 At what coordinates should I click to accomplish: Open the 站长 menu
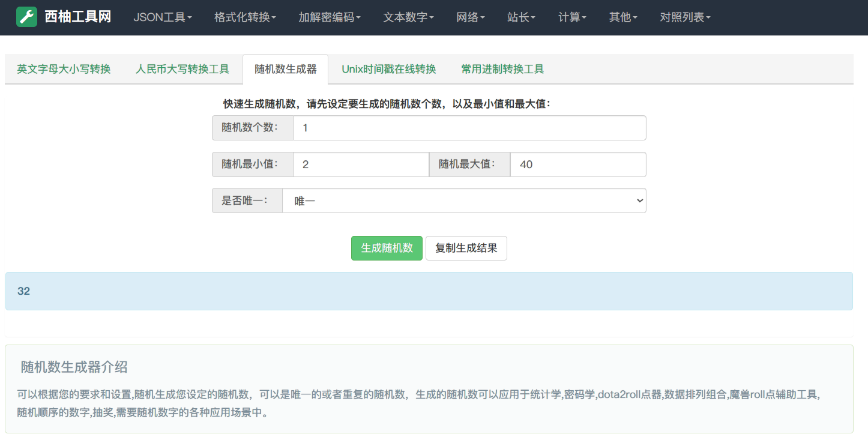coord(521,17)
